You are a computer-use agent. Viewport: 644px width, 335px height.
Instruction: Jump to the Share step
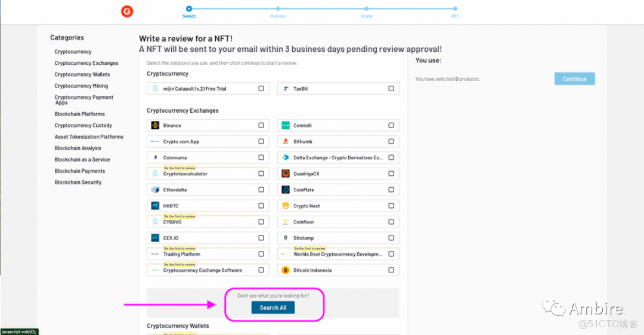tap(366, 9)
